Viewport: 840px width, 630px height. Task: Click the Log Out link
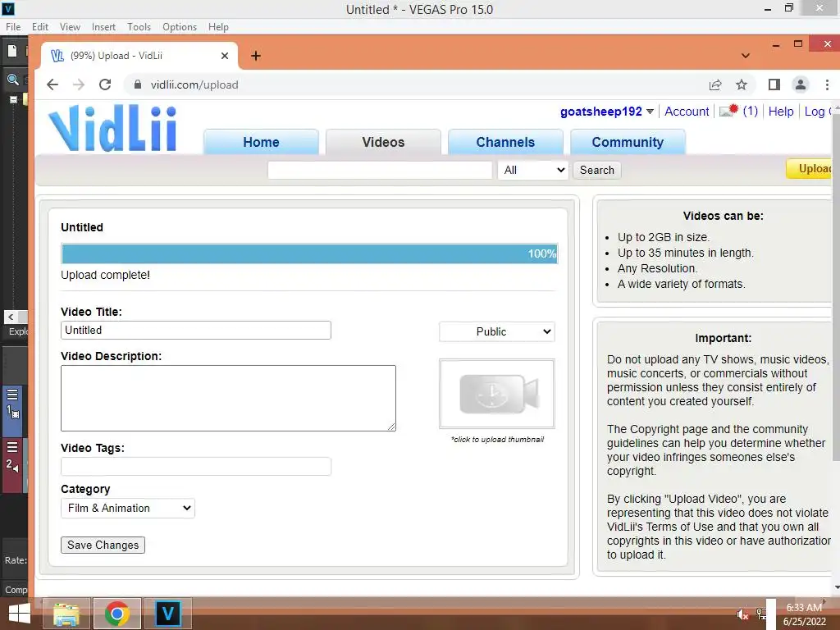[819, 112]
